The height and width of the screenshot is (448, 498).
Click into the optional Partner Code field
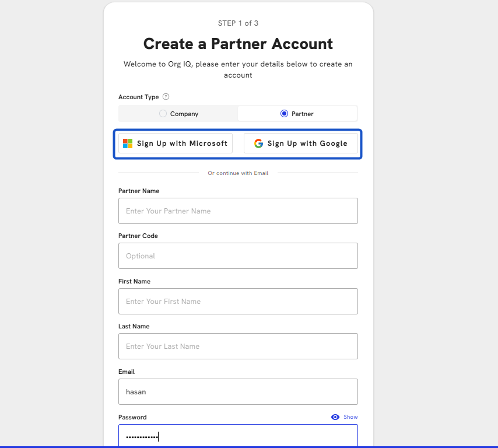(x=238, y=256)
